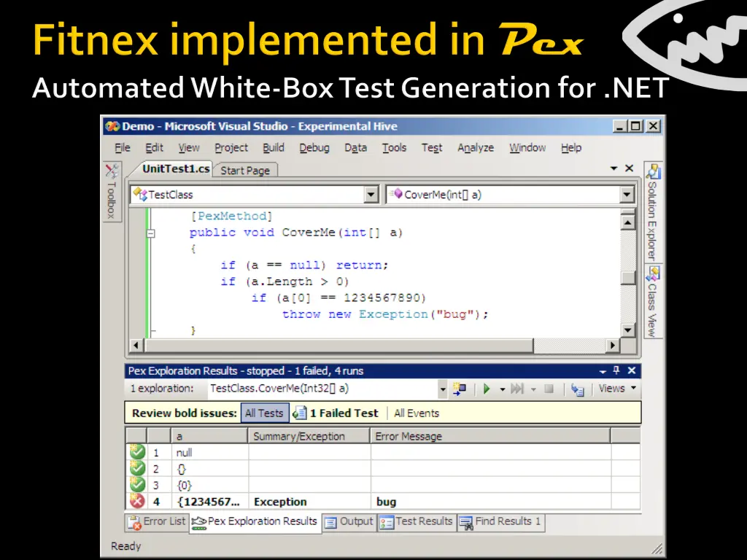The image size is (747, 560).
Task: Open the exploration selector dropdown arrow
Action: [443, 389]
